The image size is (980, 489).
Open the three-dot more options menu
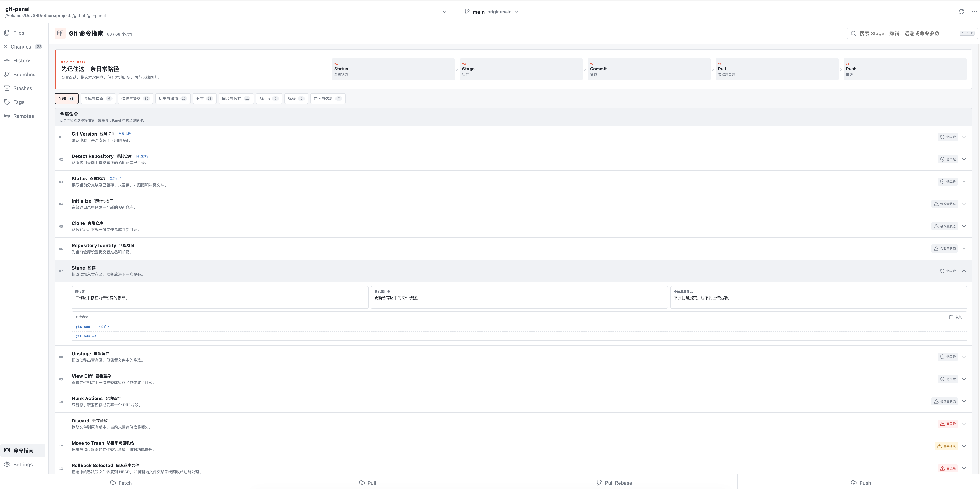click(x=974, y=12)
